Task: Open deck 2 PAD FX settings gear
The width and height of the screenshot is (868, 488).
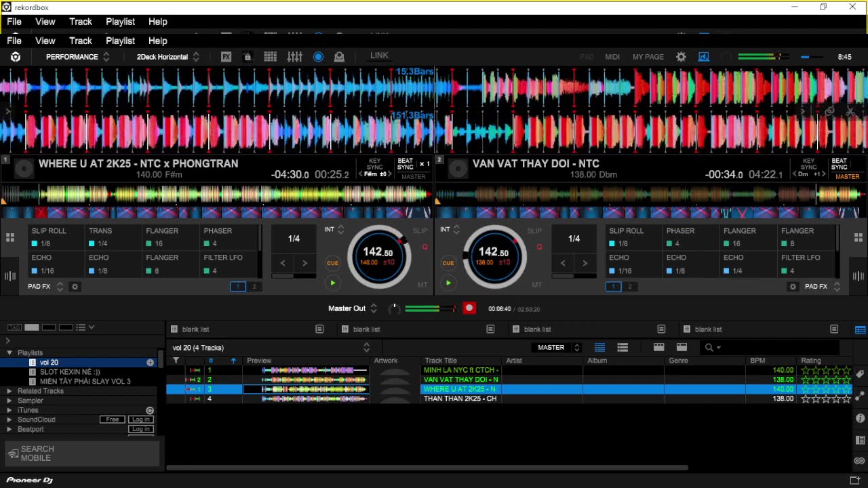Action: tap(793, 287)
